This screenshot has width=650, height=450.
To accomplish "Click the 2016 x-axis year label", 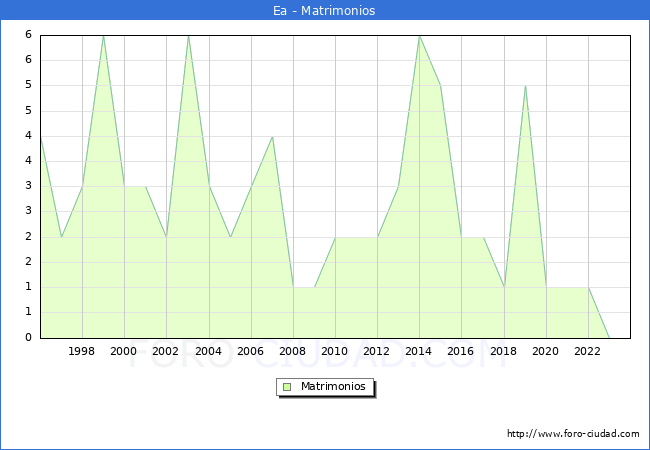I will tap(461, 351).
